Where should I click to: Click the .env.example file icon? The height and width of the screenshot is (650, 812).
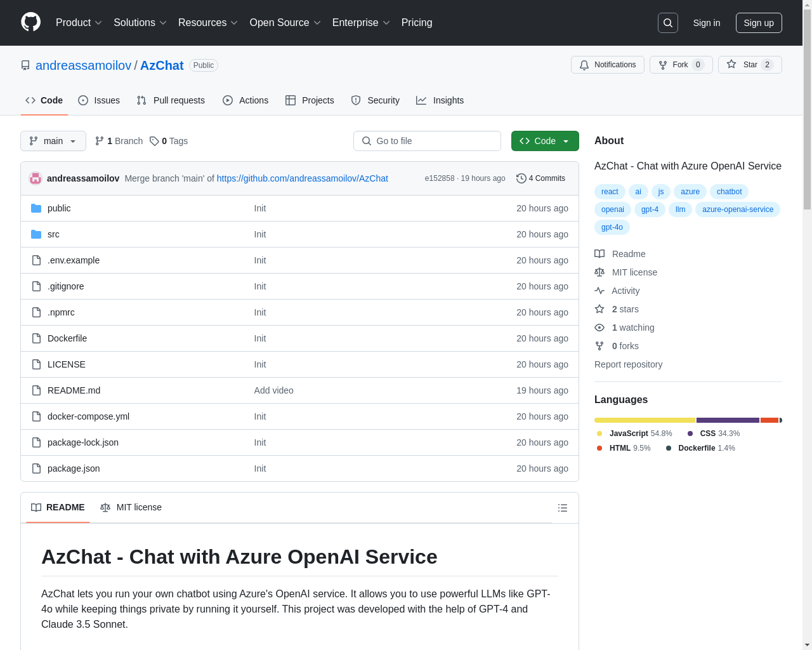tap(36, 260)
